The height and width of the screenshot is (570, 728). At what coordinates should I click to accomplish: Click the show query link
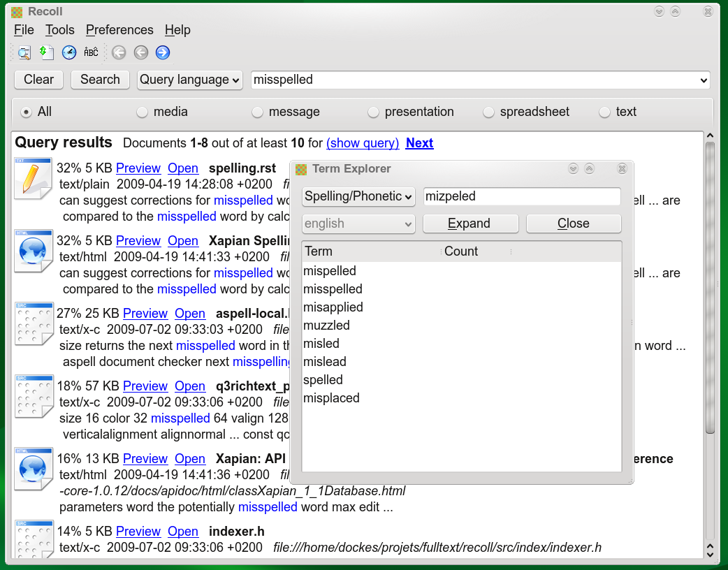(x=363, y=143)
